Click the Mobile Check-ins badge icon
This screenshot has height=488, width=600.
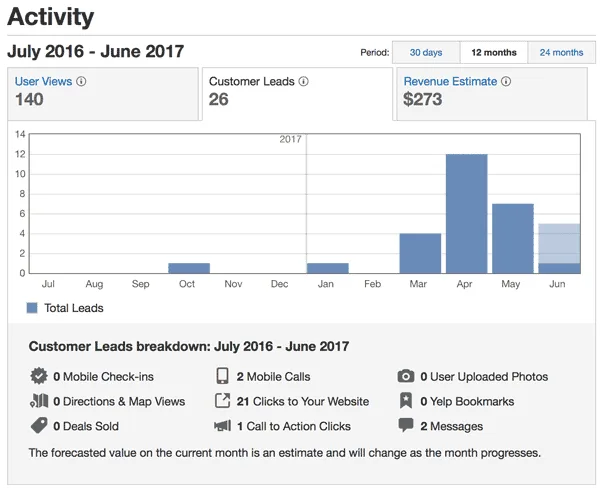[39, 377]
